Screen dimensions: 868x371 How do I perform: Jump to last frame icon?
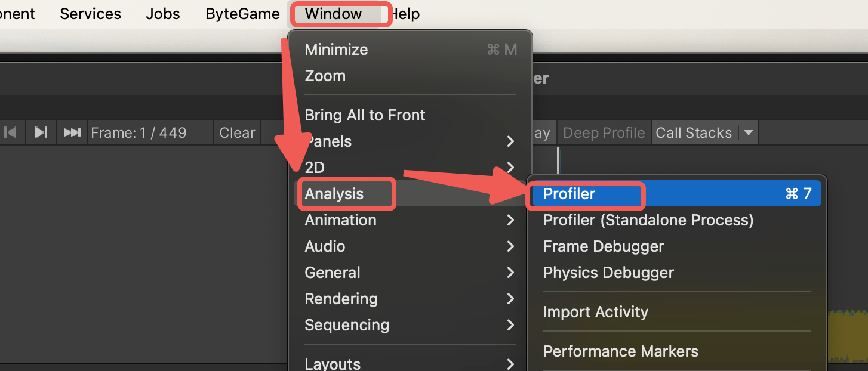click(72, 132)
